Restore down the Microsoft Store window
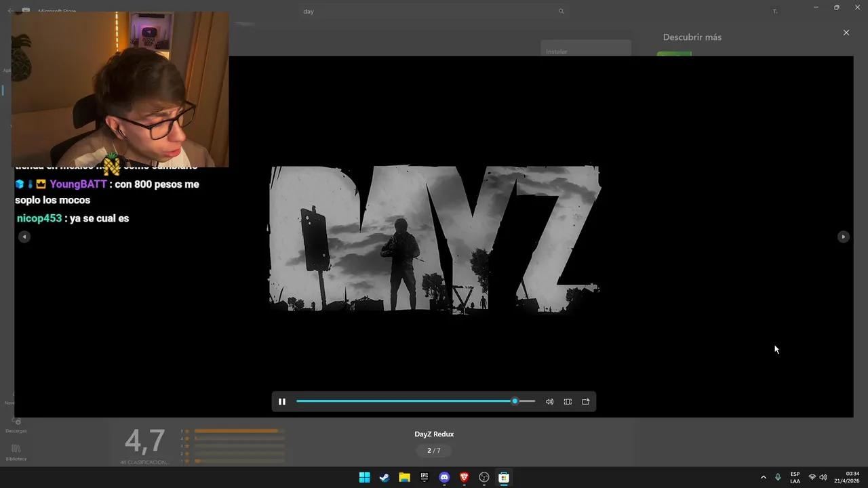This screenshot has height=488, width=868. (836, 7)
